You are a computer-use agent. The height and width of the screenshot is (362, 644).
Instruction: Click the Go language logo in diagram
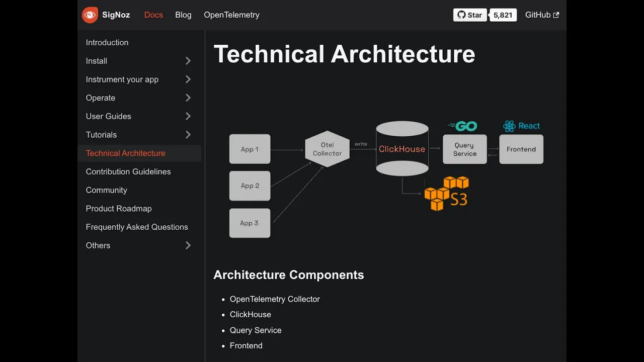462,126
